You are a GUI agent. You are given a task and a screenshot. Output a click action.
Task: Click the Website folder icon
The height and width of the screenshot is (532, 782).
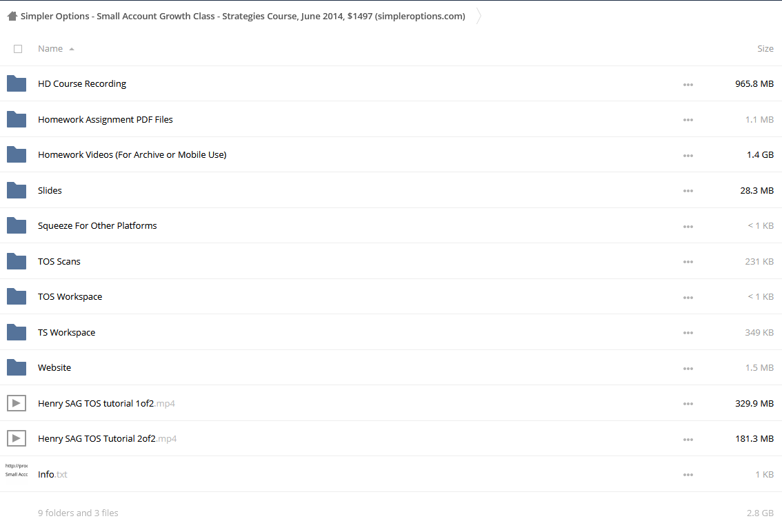tap(17, 367)
